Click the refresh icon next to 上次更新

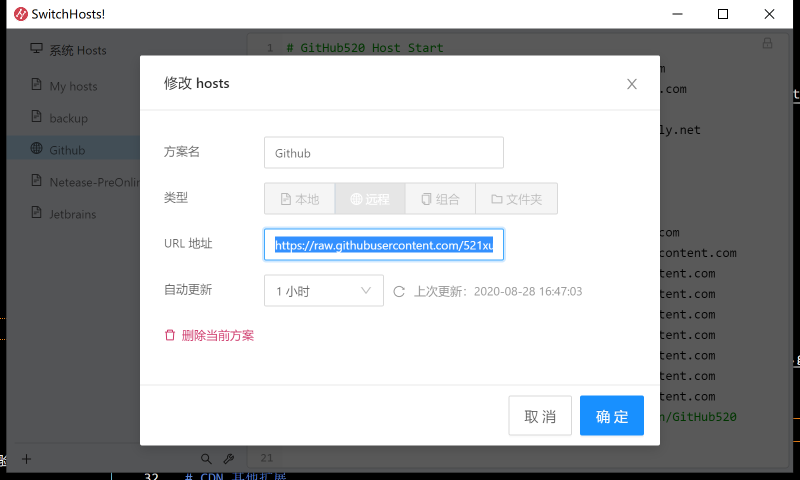[x=399, y=291]
